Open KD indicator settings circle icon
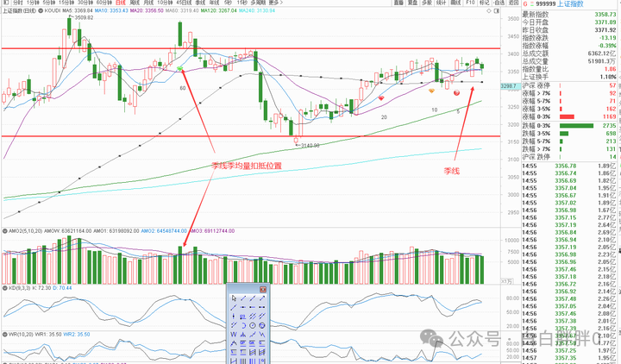 point(5,288)
